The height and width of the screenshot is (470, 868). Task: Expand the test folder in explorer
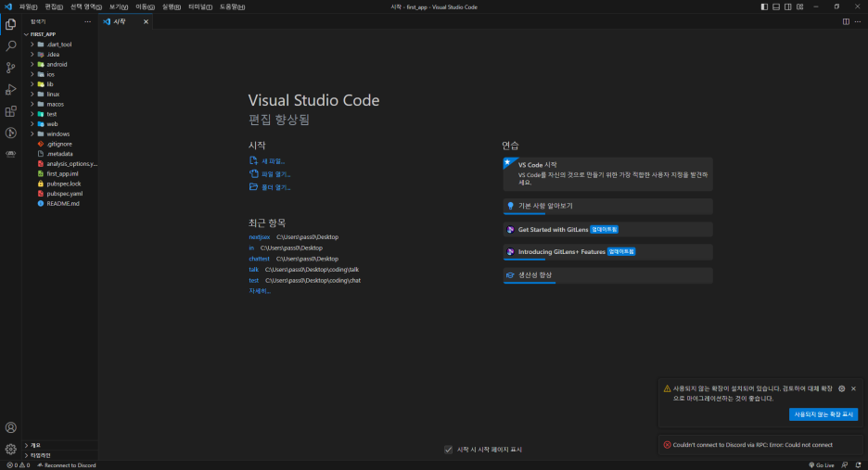[x=59, y=114]
